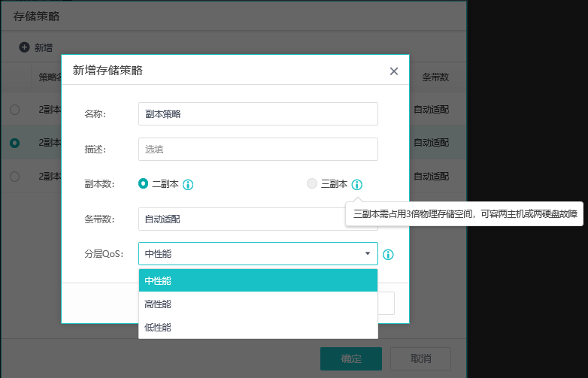Screen dimensions: 588x378
Task: Click the 名称 input field with 副本策略
Action: (x=258, y=114)
